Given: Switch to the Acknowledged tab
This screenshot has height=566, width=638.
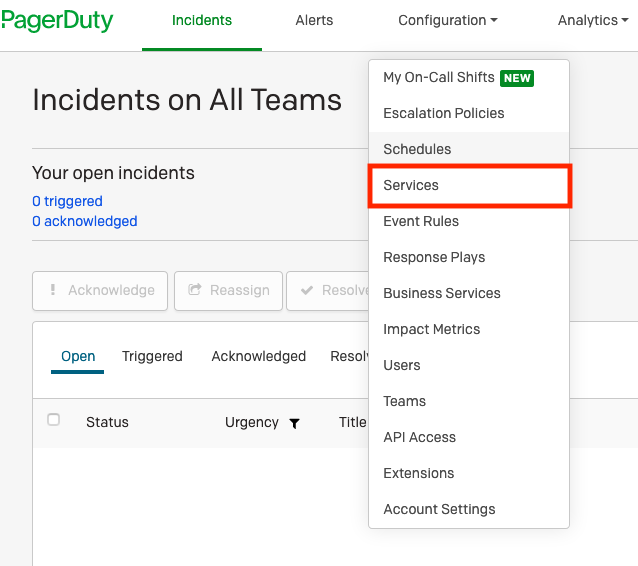Looking at the screenshot, I should [x=258, y=356].
